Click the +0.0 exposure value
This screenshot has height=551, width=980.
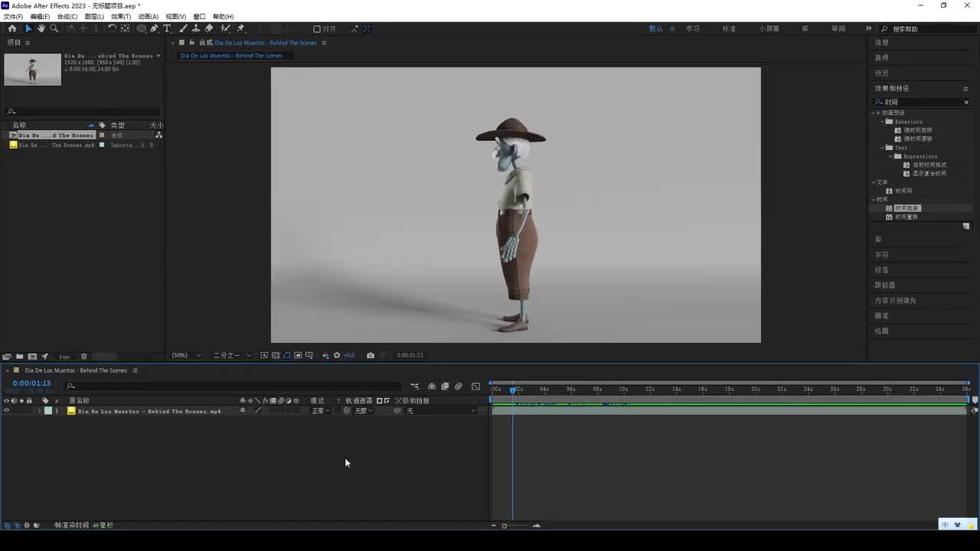pyautogui.click(x=349, y=355)
